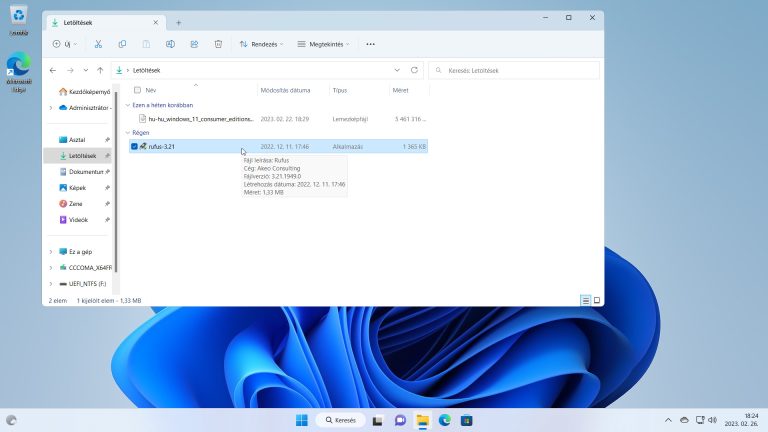768x432 pixels.
Task: Click the Rename icon in toolbar
Action: click(x=170, y=44)
